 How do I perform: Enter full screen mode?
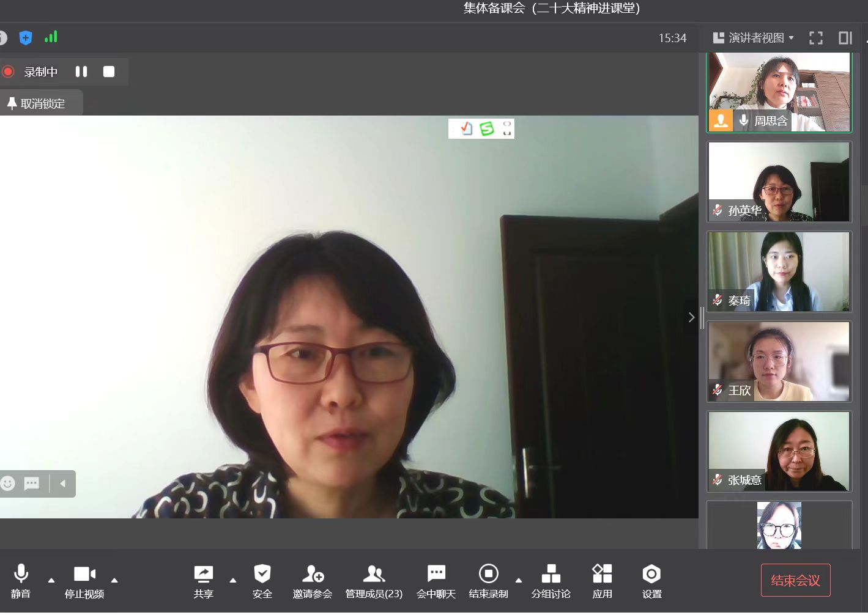(x=816, y=38)
